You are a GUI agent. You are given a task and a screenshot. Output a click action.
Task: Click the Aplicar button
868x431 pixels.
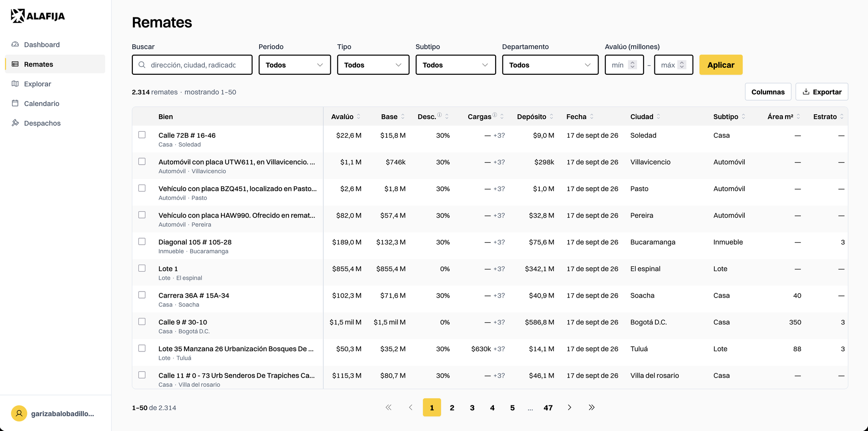click(x=721, y=65)
